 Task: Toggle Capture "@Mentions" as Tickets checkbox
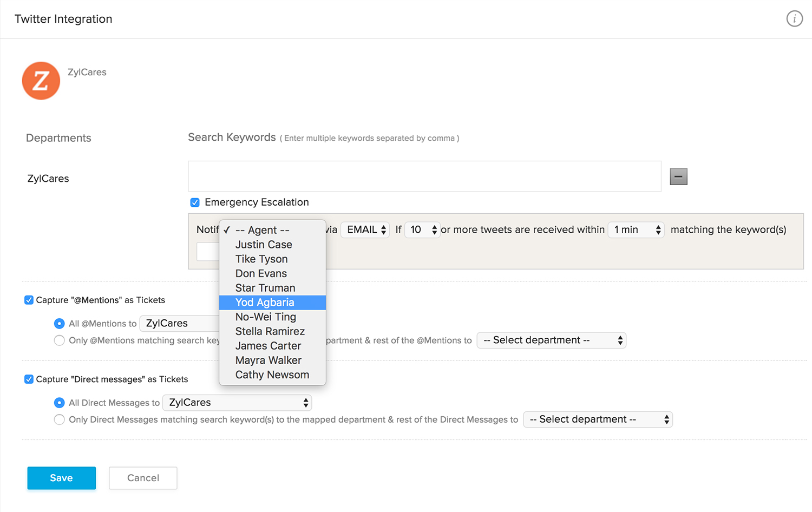29,300
